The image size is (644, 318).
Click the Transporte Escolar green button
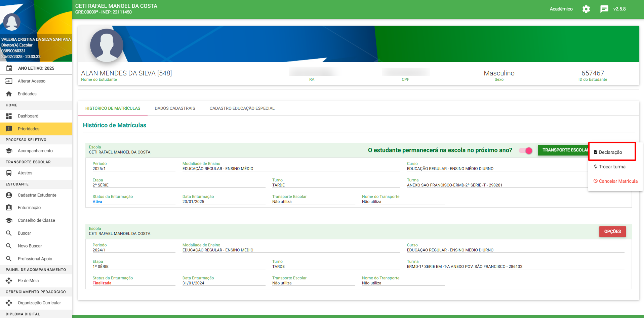click(x=563, y=150)
